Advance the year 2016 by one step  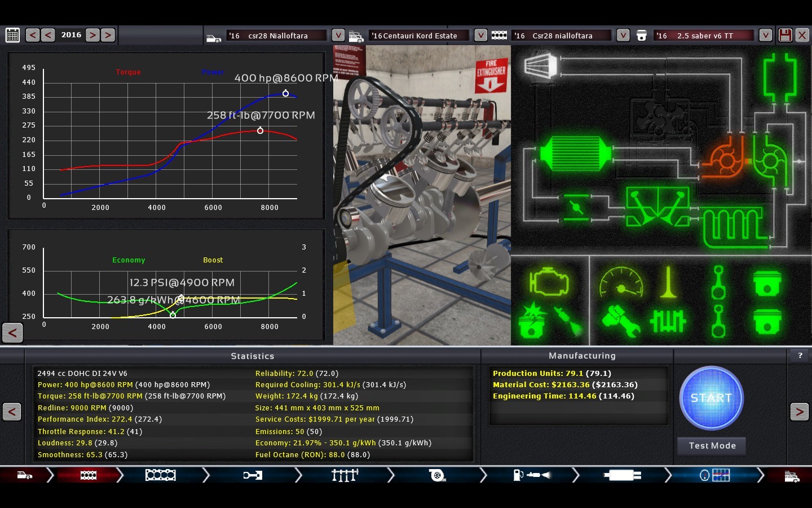pyautogui.click(x=93, y=35)
